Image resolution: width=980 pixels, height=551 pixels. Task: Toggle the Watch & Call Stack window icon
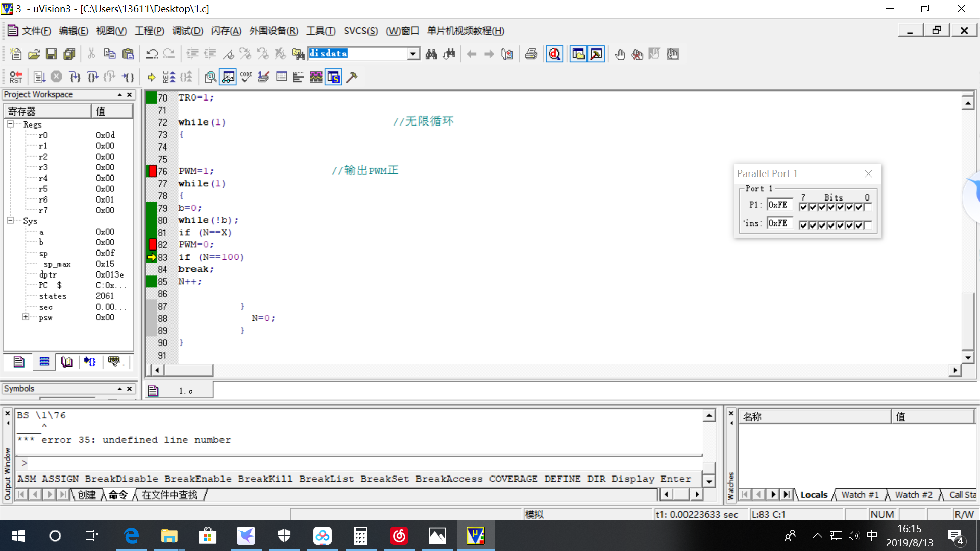pos(228,77)
